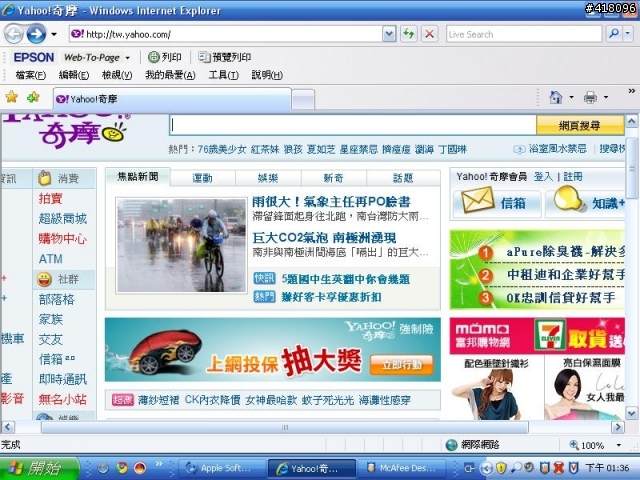This screenshot has width=640, height=480.
Task: Click Add to Favorites star-plus icon
Action: (33, 97)
